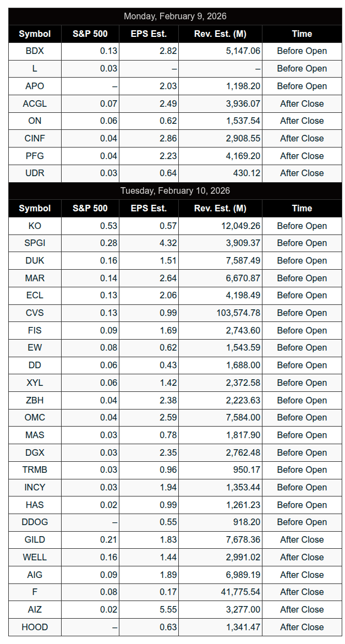Click the HOOD symbol
The image size is (345, 644).
point(35,627)
